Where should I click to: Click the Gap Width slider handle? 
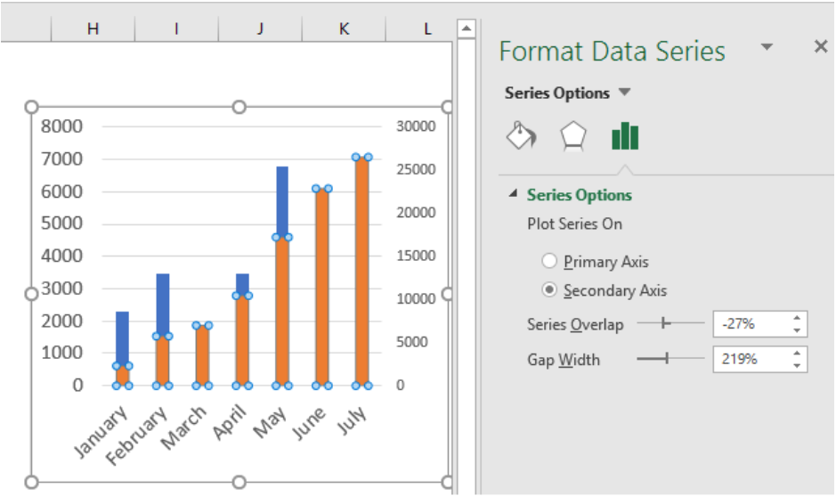tap(667, 358)
